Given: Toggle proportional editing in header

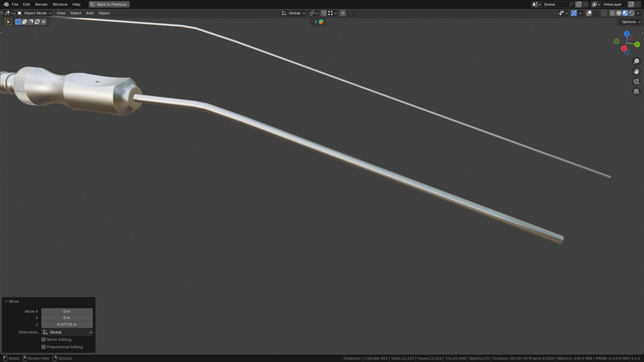Looking at the screenshot, I should pyautogui.click(x=343, y=13).
